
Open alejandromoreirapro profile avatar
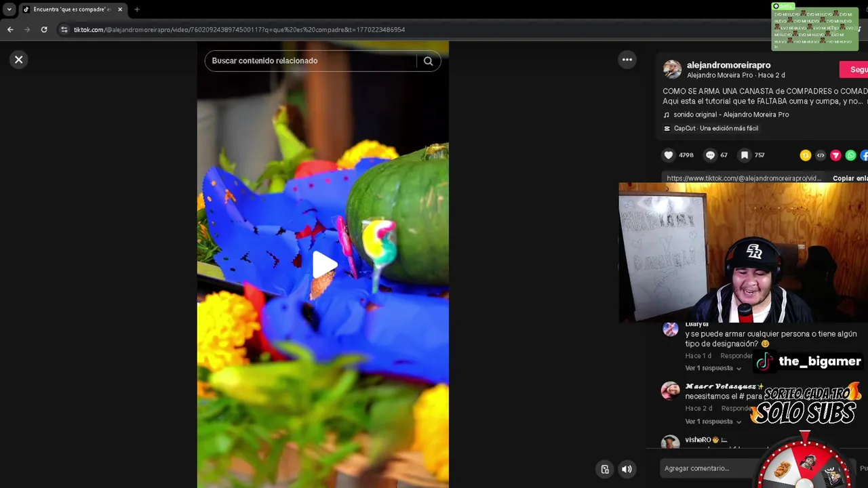[672, 69]
